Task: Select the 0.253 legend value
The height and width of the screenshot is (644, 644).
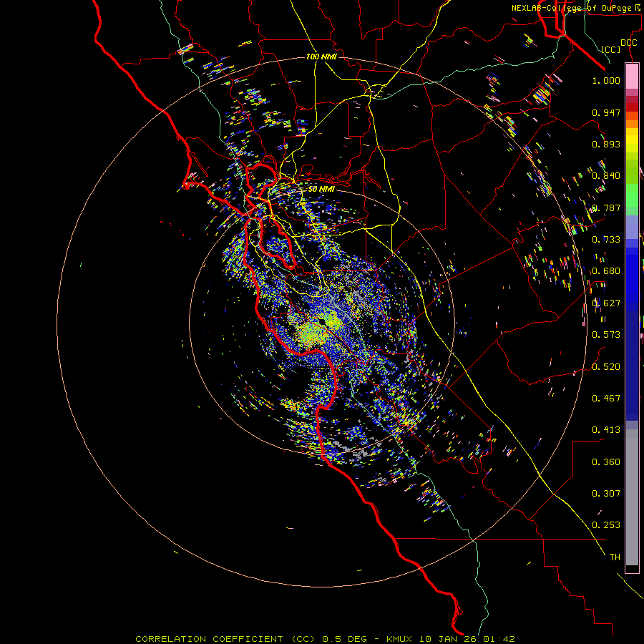Action: 606,525
